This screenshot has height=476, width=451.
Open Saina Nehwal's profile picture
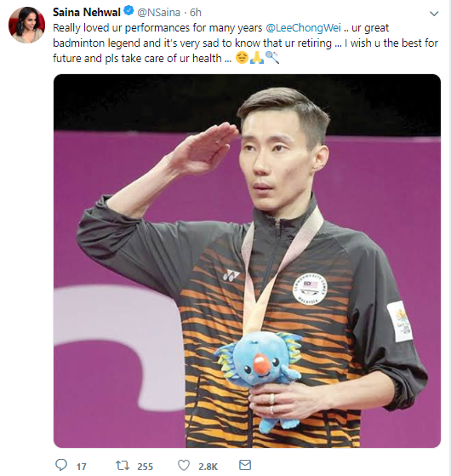pos(26,26)
